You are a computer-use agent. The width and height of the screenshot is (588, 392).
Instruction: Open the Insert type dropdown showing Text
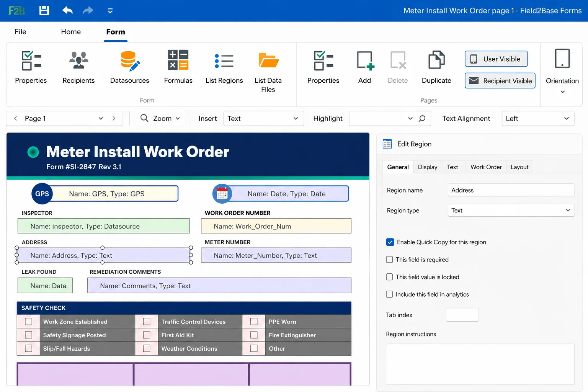pos(263,119)
